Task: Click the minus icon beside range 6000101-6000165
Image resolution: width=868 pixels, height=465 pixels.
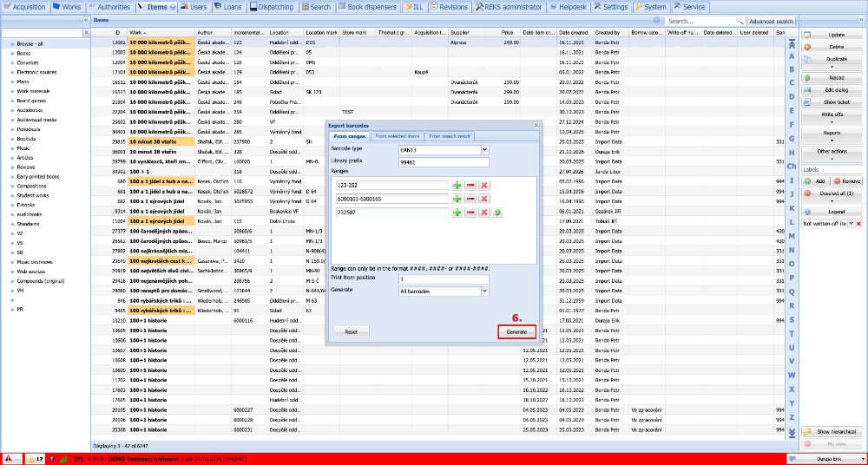Action: (470, 199)
